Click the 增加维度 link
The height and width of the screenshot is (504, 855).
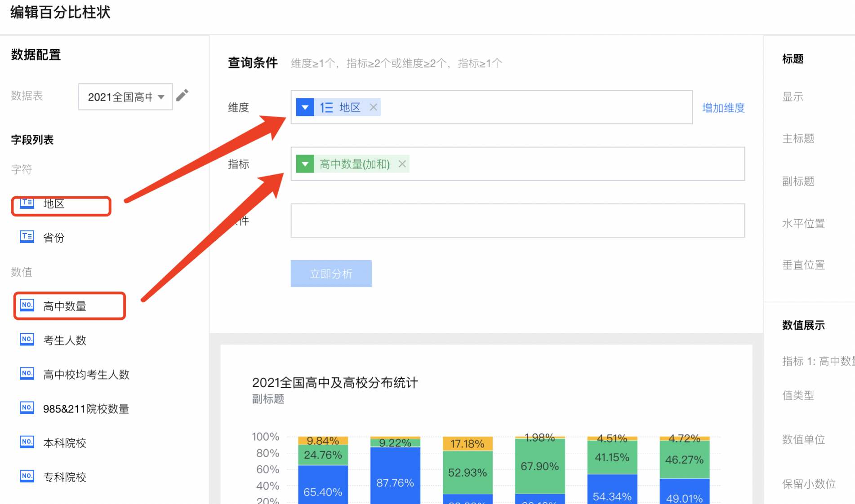(x=723, y=108)
